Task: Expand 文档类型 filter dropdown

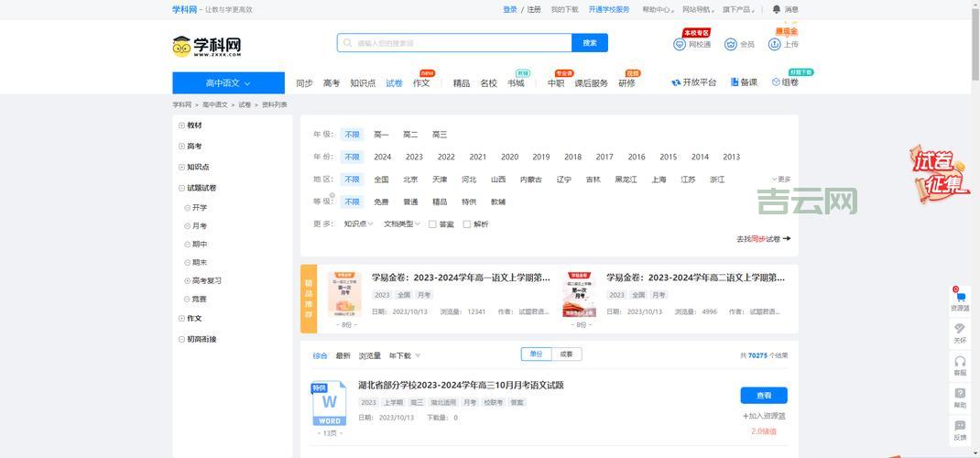Action: tap(402, 224)
